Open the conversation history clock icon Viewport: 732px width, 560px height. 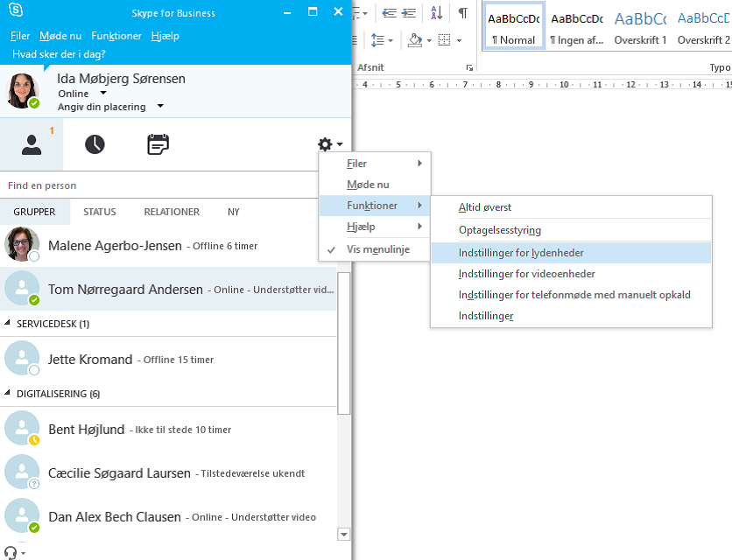[95, 144]
